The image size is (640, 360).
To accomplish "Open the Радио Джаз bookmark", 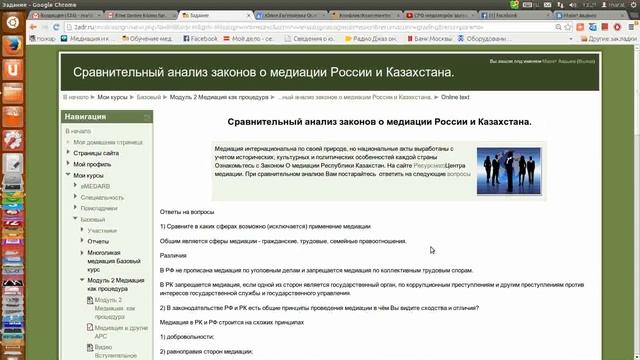I will 371,39.
